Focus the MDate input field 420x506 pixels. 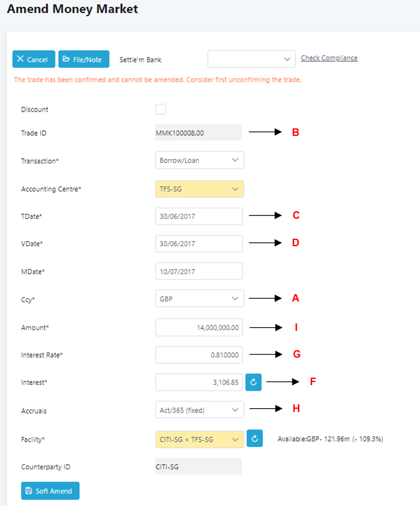pyautogui.click(x=199, y=271)
